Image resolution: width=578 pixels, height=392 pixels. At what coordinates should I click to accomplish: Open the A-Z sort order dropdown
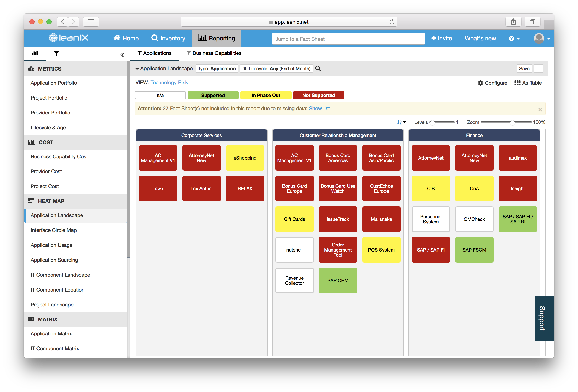coord(401,122)
